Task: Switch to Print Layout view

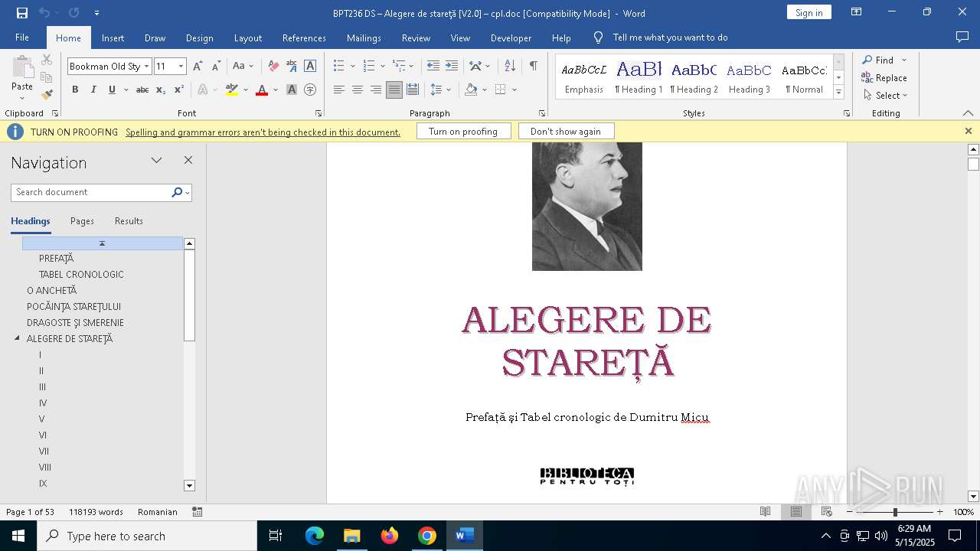Action: click(x=796, y=512)
